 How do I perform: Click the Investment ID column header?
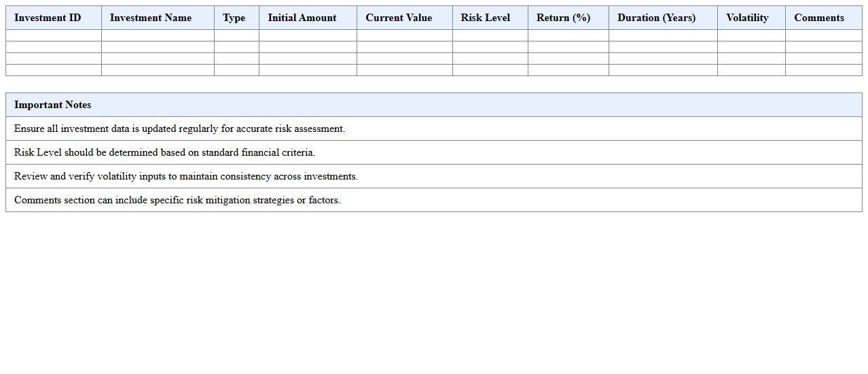click(54, 18)
